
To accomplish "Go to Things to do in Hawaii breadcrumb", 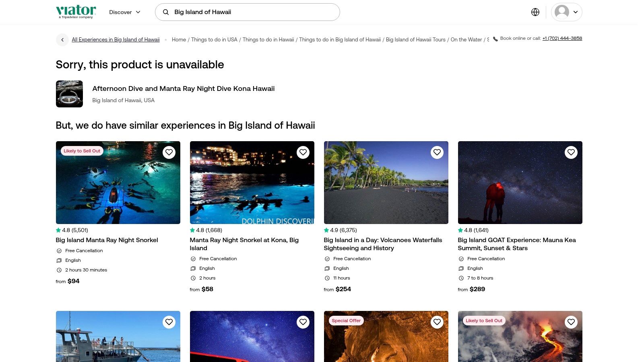I will (x=268, y=40).
